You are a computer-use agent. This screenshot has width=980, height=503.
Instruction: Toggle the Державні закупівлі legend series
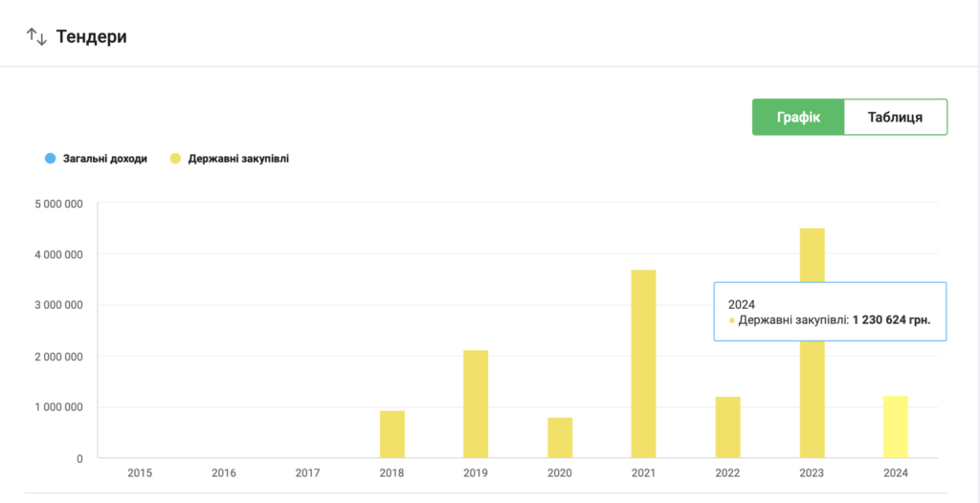(x=238, y=159)
